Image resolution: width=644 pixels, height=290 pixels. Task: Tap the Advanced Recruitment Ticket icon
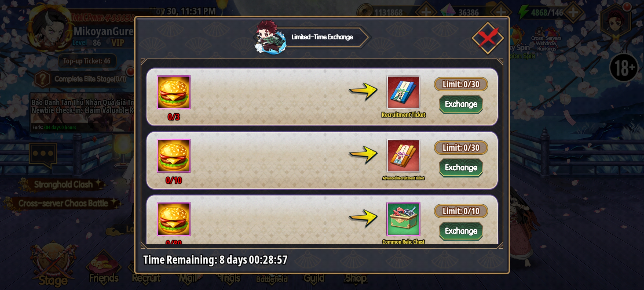tap(403, 155)
